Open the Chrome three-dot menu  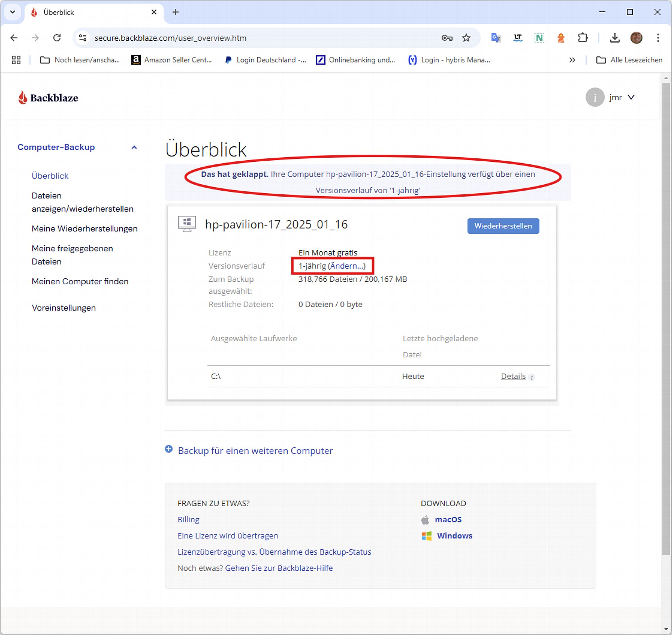pos(658,38)
